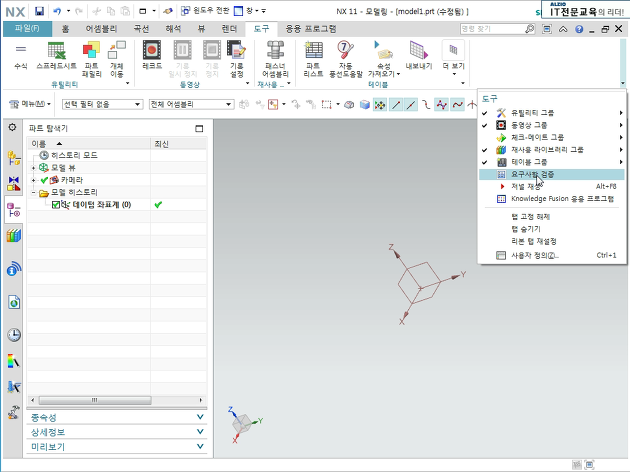Screen dimensions: 630x472
Task: Expand the 상세정보 panel
Action: pyautogui.click(x=117, y=432)
